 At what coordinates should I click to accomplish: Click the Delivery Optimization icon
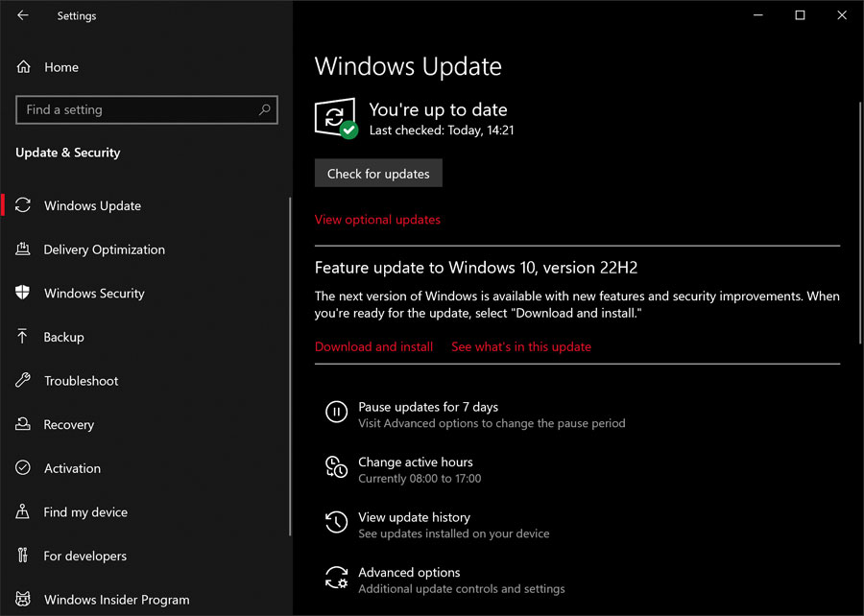click(23, 249)
